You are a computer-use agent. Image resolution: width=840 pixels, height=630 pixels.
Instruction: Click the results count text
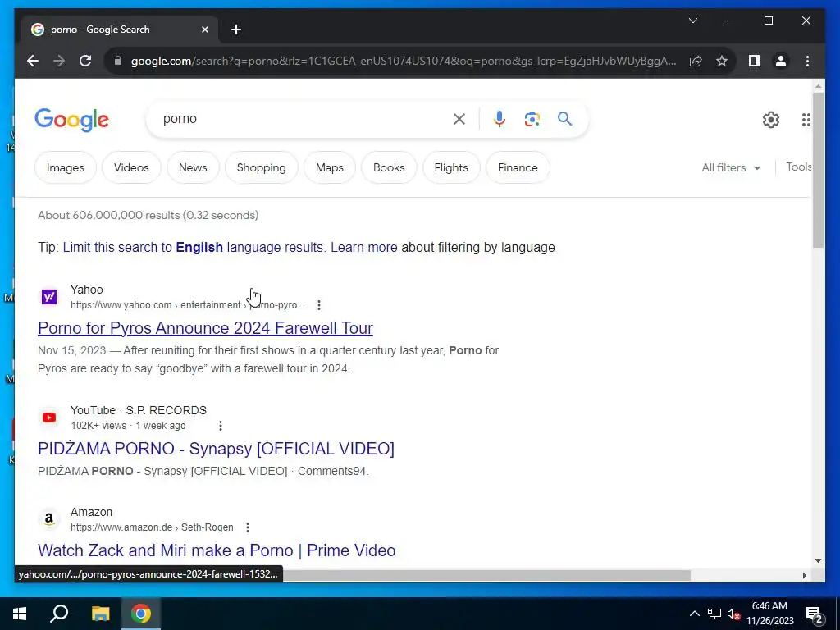point(148,216)
